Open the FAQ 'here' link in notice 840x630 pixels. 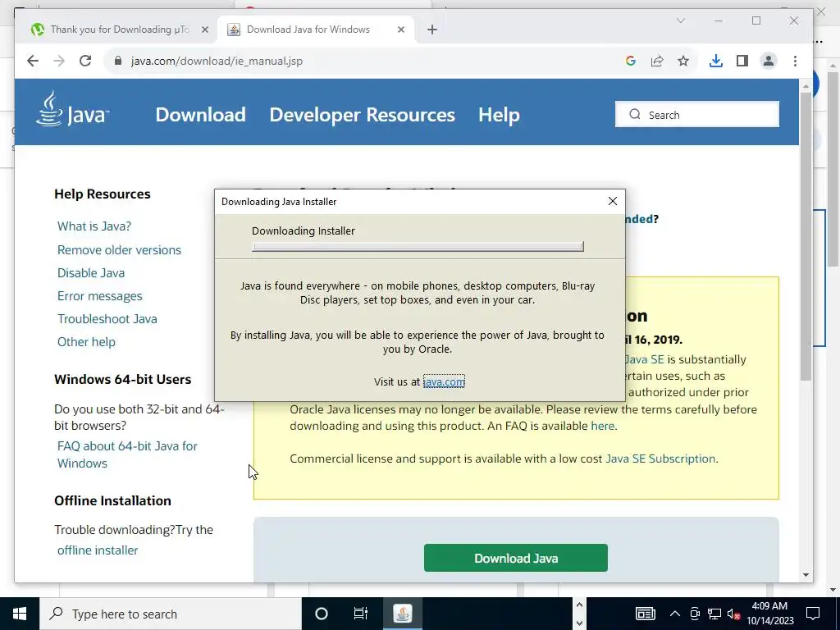click(602, 426)
